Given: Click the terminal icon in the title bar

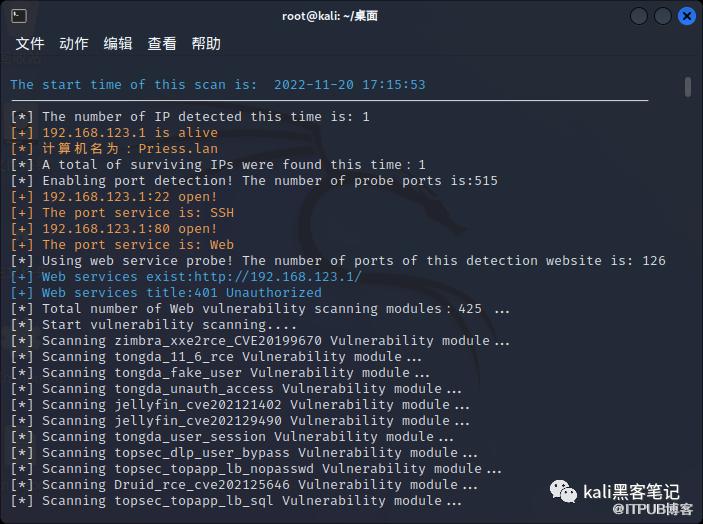Looking at the screenshot, I should tap(17, 16).
